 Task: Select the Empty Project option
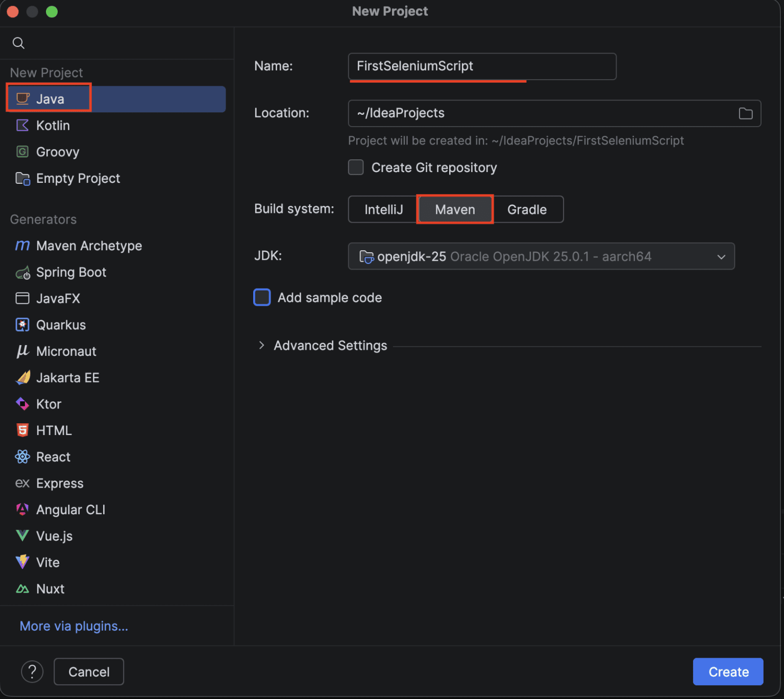tap(78, 178)
